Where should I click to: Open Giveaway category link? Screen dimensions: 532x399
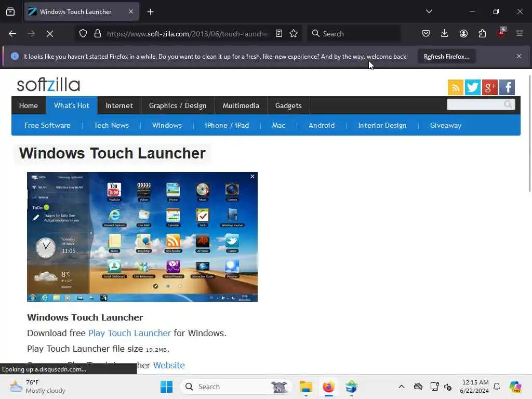(445, 125)
